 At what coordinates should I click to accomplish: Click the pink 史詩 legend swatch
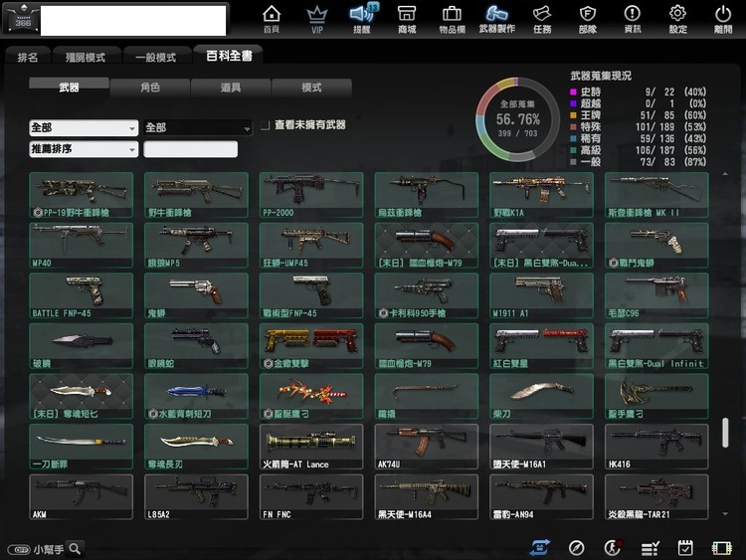pyautogui.click(x=573, y=92)
